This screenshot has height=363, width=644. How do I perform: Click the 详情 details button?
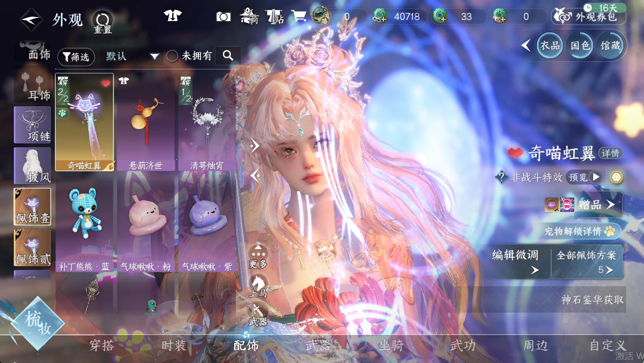pos(610,153)
